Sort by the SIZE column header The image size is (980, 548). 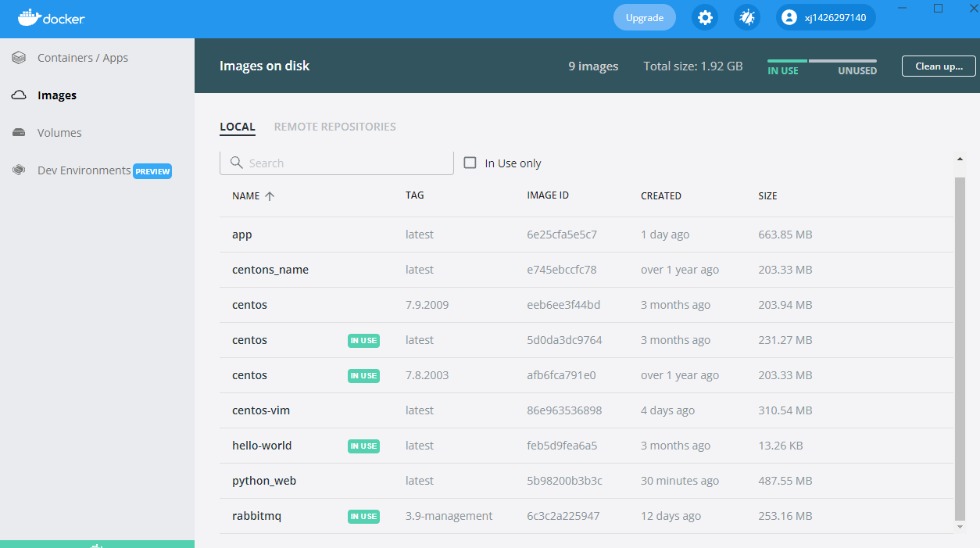[x=767, y=196]
